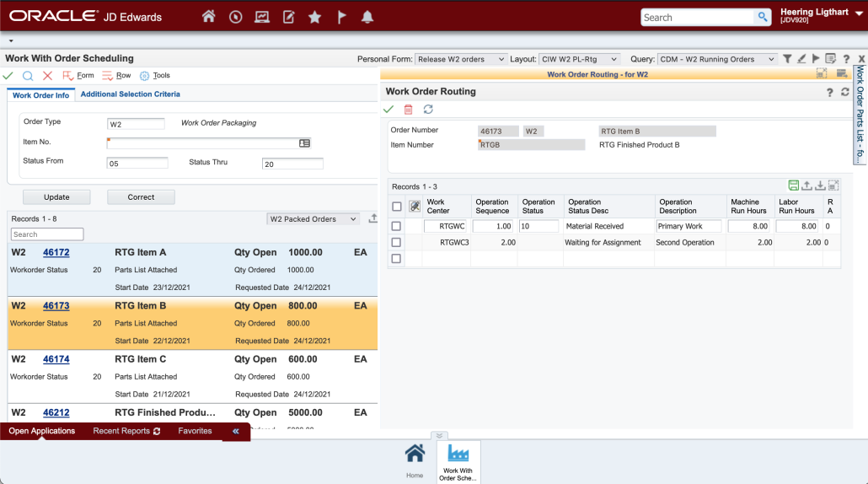868x484 pixels.
Task: Click the query filter funnel icon
Action: click(x=787, y=59)
